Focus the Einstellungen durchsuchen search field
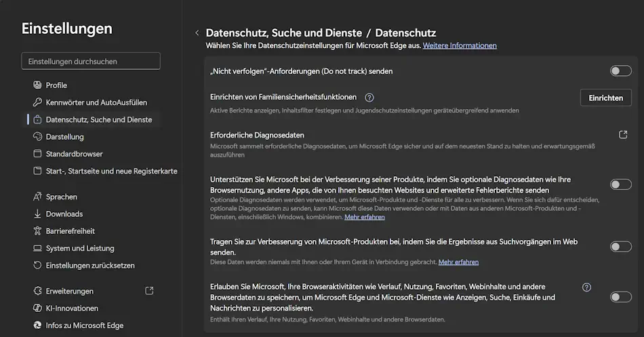 (91, 61)
